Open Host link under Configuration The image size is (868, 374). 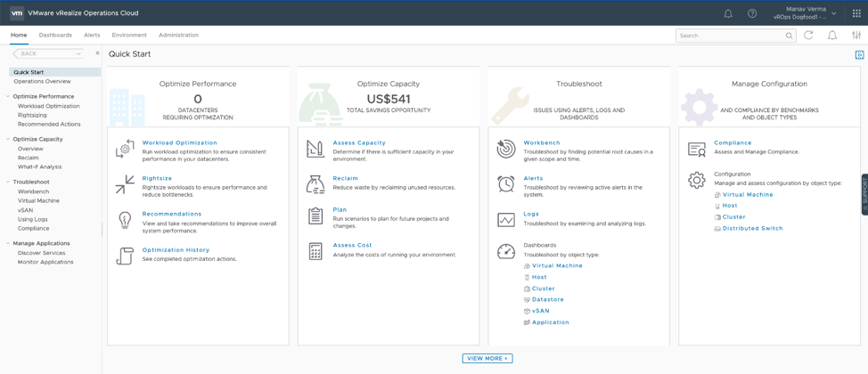coord(730,206)
